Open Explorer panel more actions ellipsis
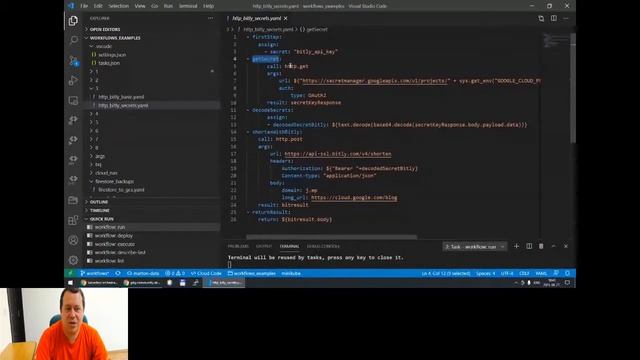 pos(211,18)
